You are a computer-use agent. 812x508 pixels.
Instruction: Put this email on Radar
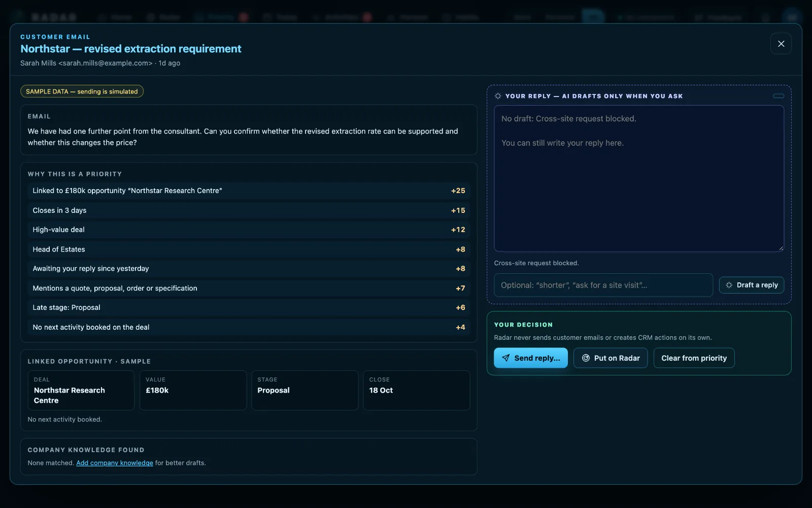click(x=611, y=358)
